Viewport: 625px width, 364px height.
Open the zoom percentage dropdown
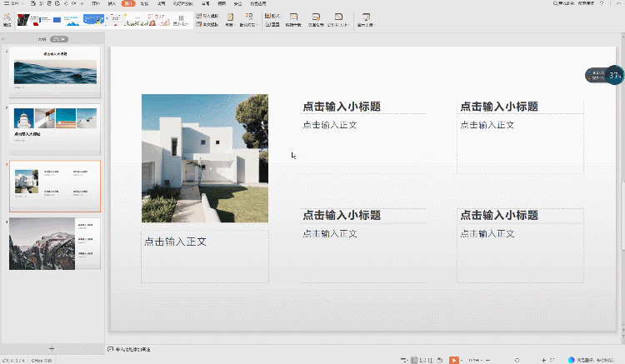click(x=477, y=360)
